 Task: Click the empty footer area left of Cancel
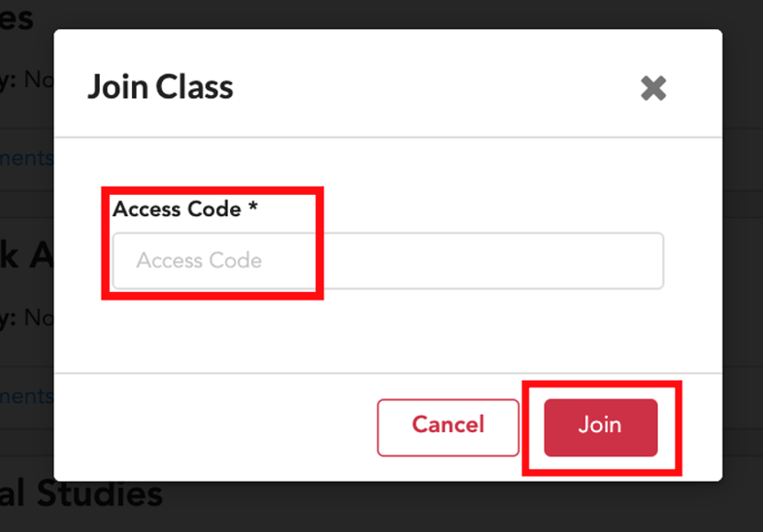[x=211, y=427]
